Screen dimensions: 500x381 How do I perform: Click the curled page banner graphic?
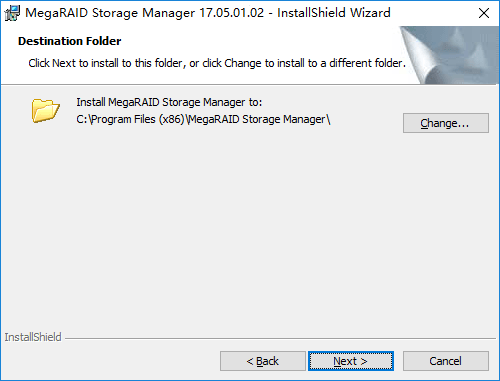[449, 55]
